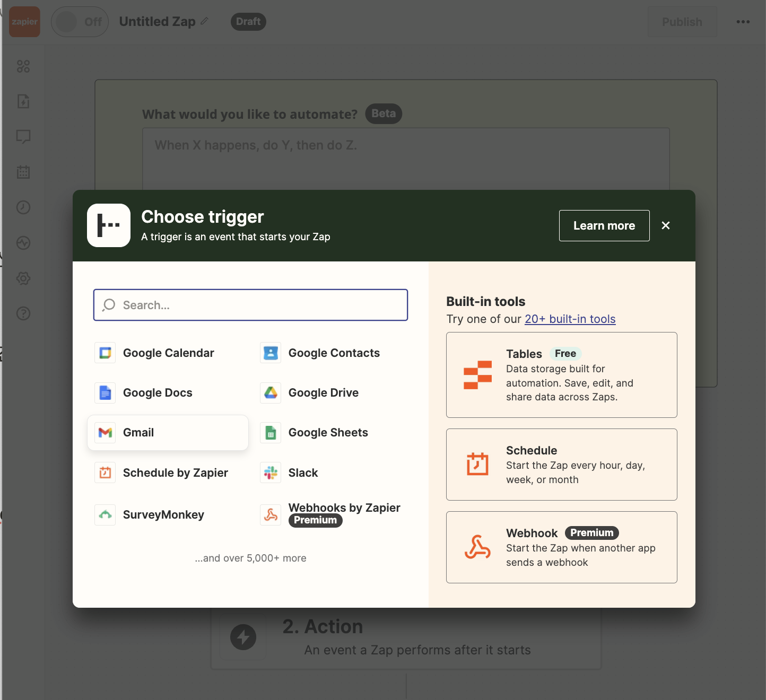Pick the Google Drive icon
766x700 pixels.
tap(271, 393)
